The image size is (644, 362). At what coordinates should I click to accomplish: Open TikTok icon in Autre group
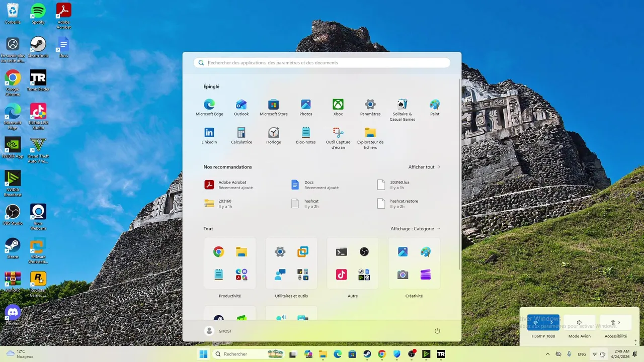coord(341,275)
